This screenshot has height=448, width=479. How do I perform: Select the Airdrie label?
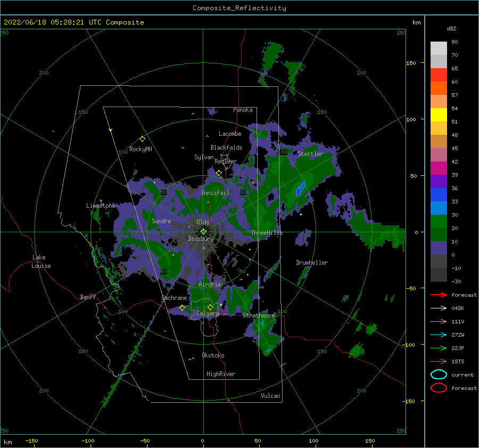[x=210, y=284]
